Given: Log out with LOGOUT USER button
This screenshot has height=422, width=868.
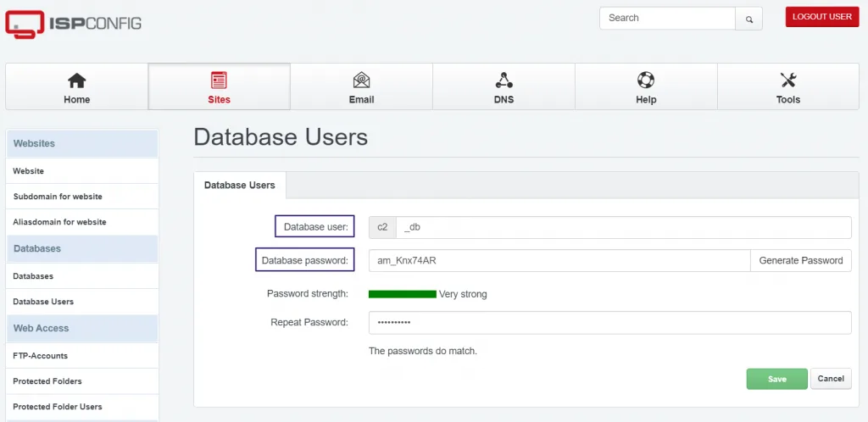Looking at the screenshot, I should click(x=822, y=17).
